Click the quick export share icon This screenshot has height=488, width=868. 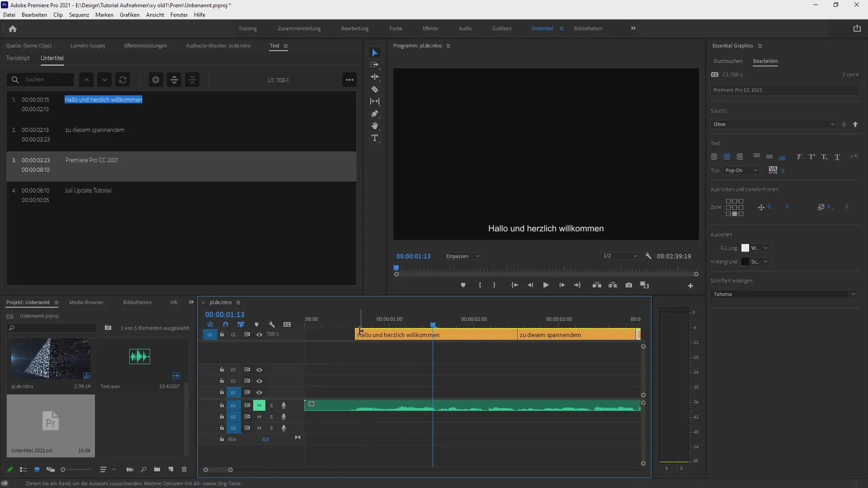click(857, 28)
